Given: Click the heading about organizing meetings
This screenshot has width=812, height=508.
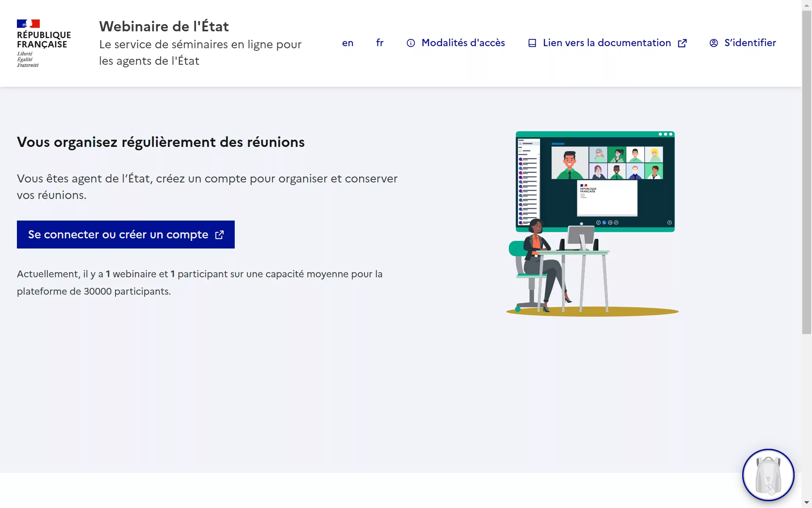Looking at the screenshot, I should (x=161, y=142).
